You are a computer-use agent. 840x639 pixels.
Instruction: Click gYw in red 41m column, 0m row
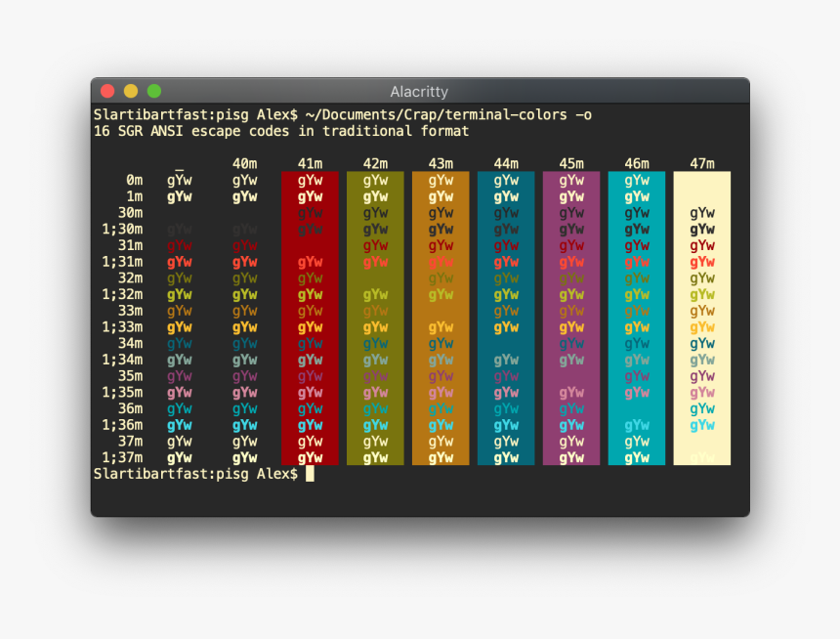click(311, 181)
